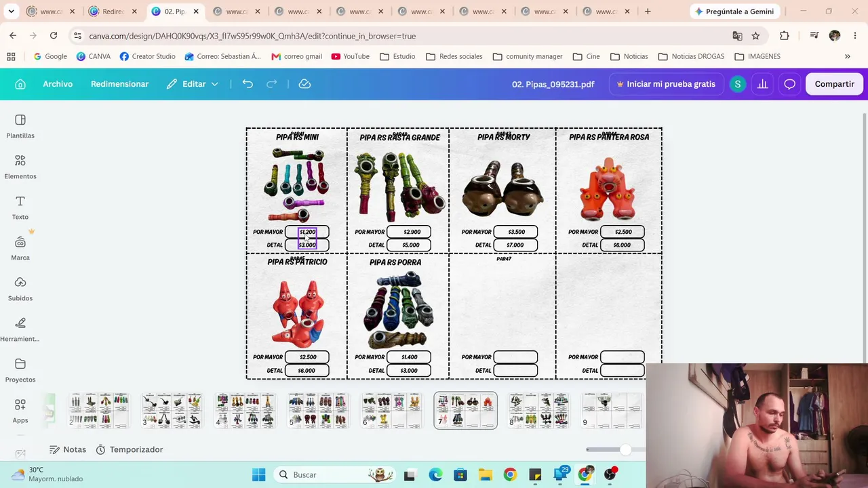Expand the Editar dropdown
This screenshot has width=868, height=488.
pyautogui.click(x=193, y=84)
